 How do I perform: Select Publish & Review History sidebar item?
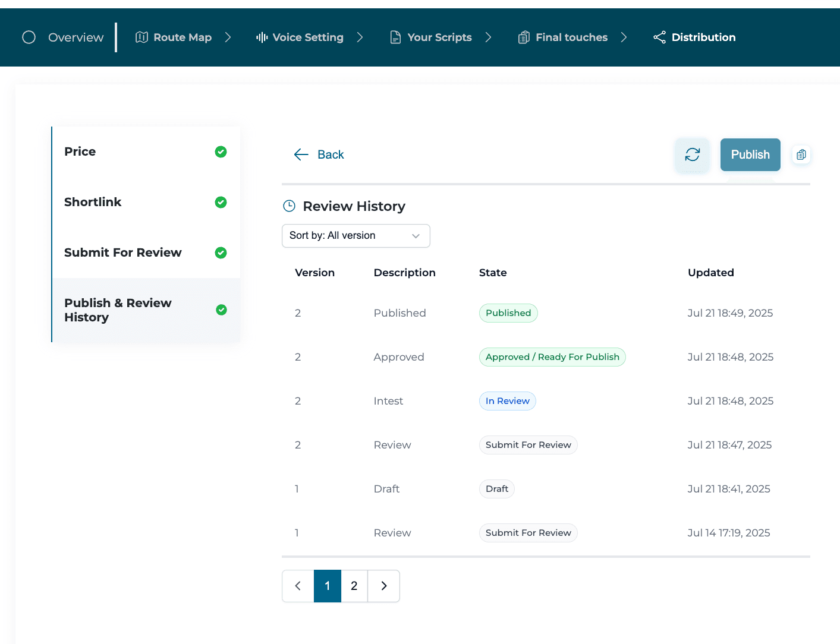[x=118, y=310]
